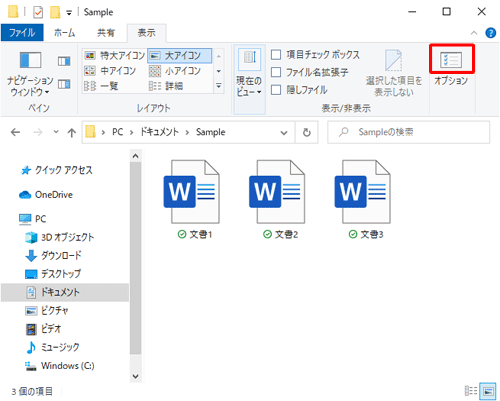Go up one folder level
The width and height of the screenshot is (500, 401).
pyautogui.click(x=71, y=133)
